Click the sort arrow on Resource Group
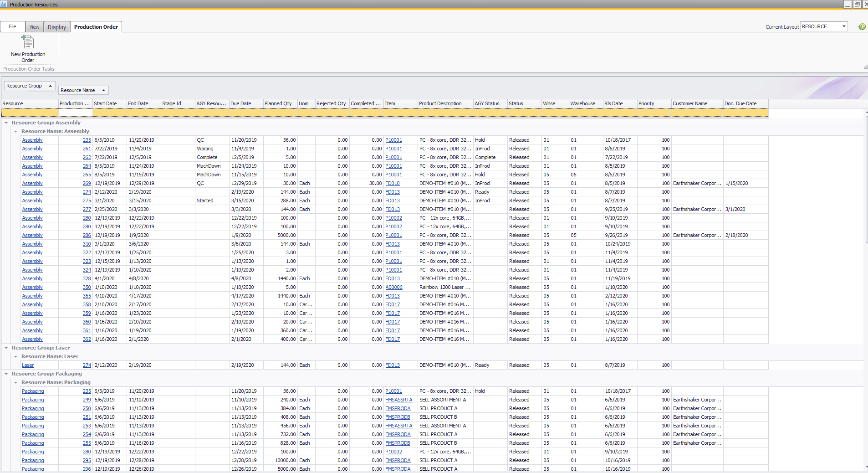The image size is (868, 473). tap(50, 86)
